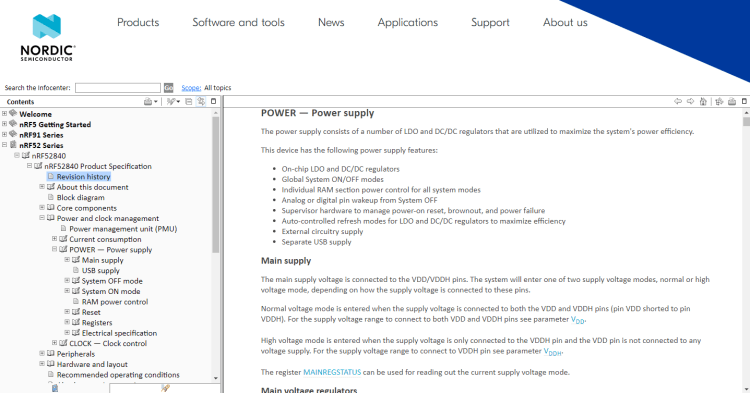The width and height of the screenshot is (750, 393).
Task: Open the search Scope link
Action: (191, 87)
